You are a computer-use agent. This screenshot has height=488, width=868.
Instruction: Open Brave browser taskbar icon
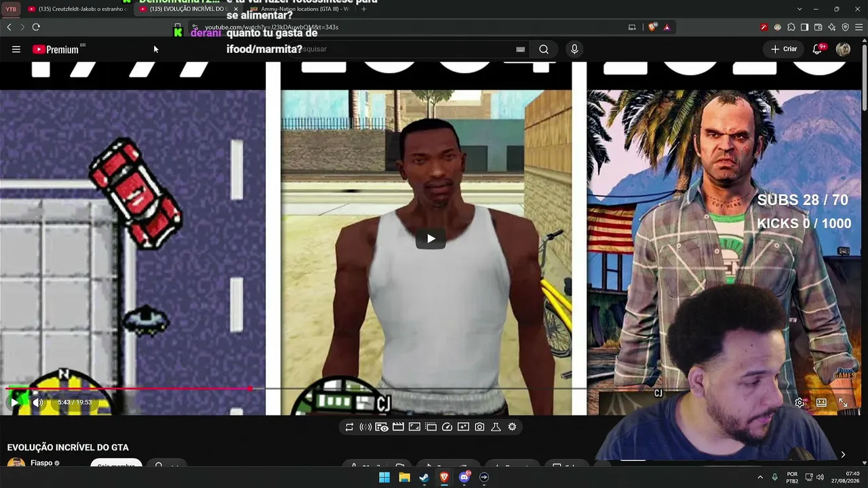coord(444,477)
